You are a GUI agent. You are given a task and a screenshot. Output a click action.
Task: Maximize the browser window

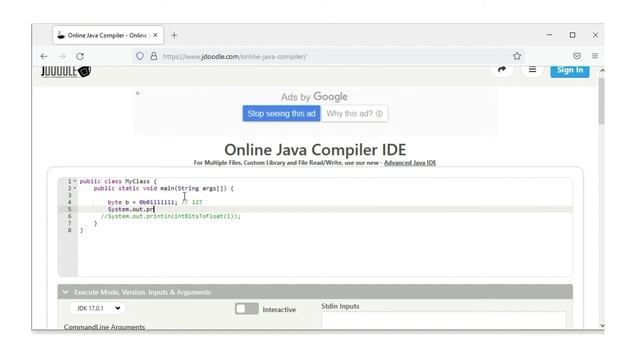572,35
